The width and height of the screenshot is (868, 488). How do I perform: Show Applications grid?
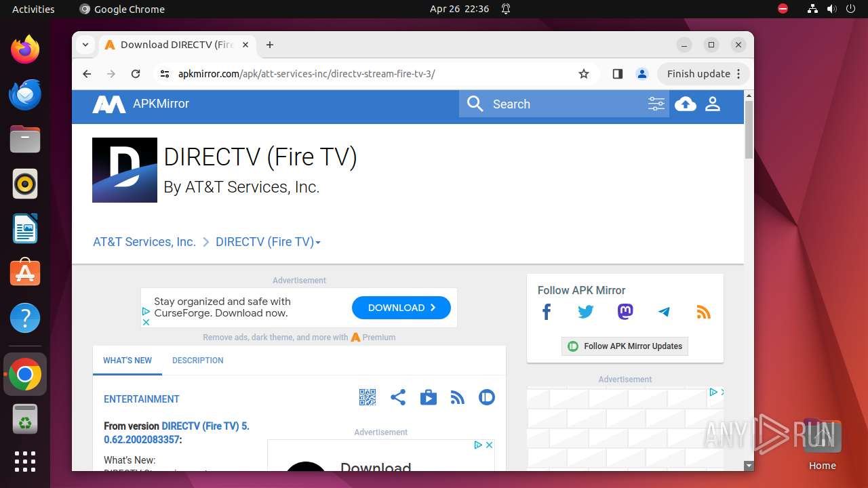(25, 462)
